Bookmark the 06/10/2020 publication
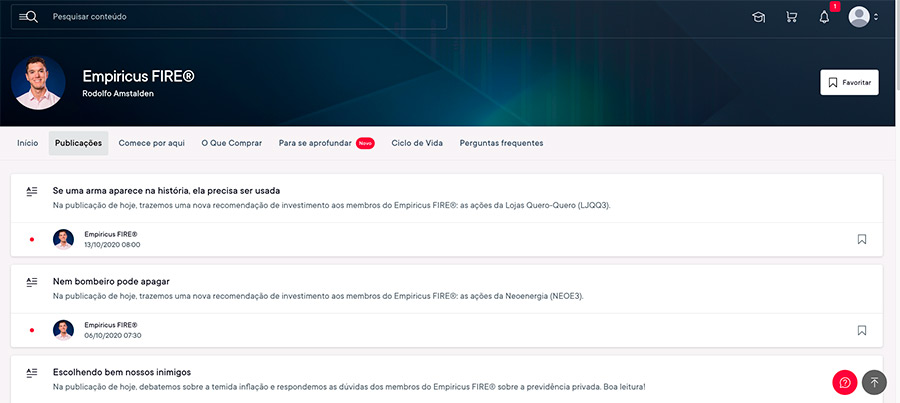900x403 pixels. [x=862, y=330]
